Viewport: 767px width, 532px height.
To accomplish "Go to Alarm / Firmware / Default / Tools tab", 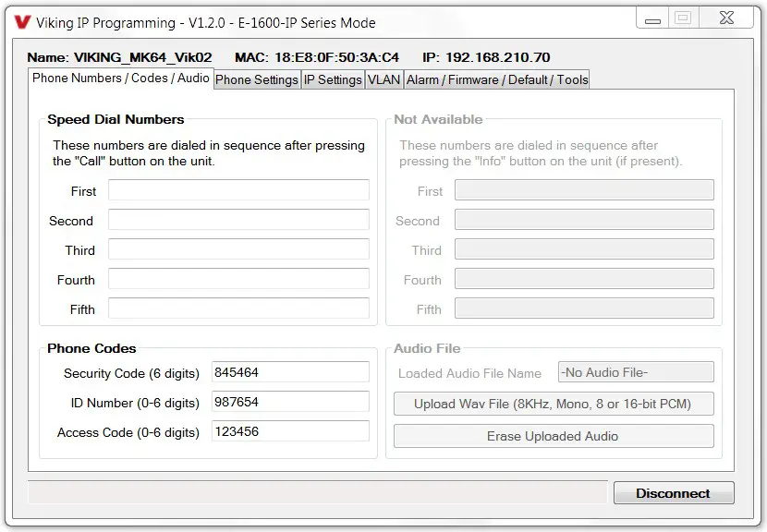I will click(497, 79).
